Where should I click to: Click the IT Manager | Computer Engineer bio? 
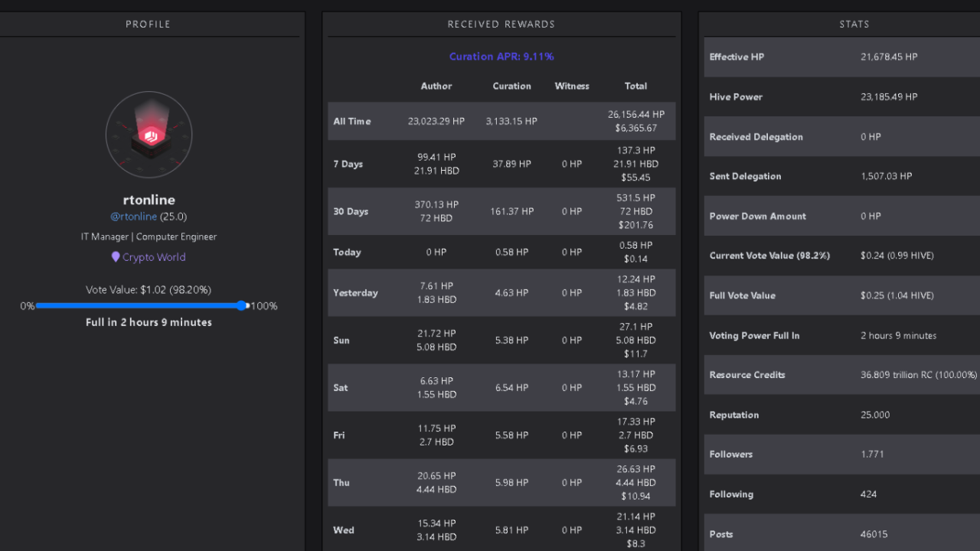[x=149, y=236]
